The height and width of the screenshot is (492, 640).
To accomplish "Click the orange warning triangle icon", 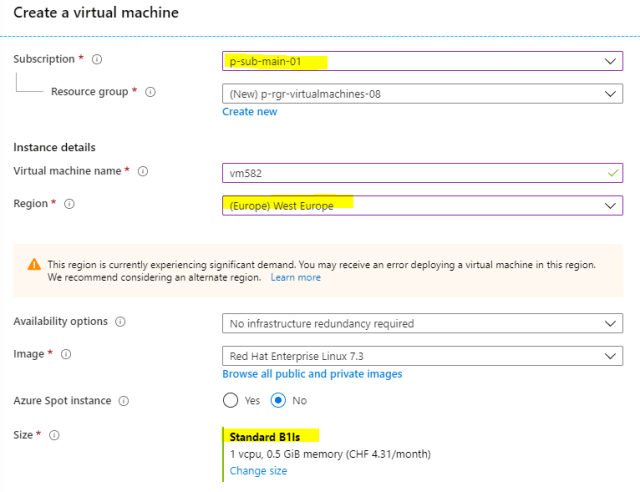I will tap(34, 265).
